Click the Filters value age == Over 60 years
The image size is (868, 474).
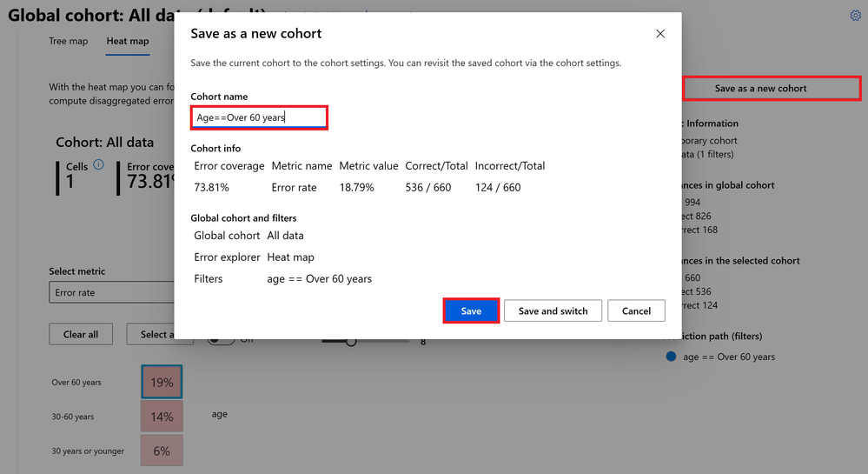tap(320, 279)
